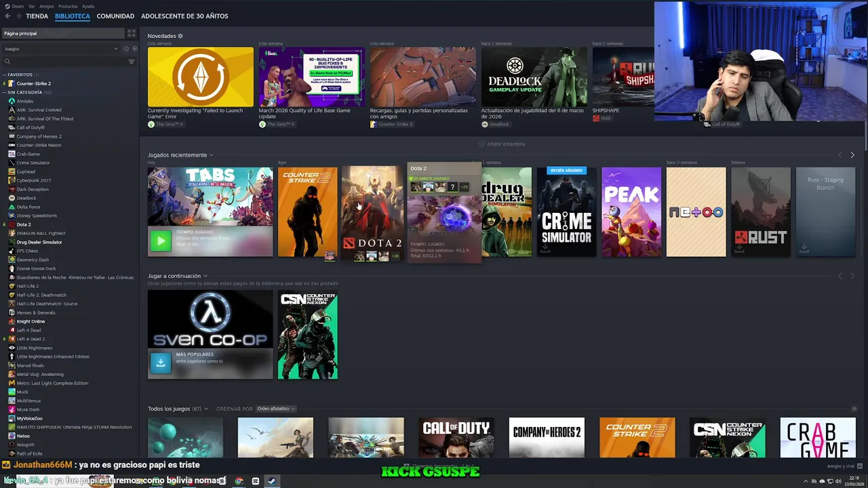
Task: Click the Añadir estantería plus icon
Action: coord(481,144)
